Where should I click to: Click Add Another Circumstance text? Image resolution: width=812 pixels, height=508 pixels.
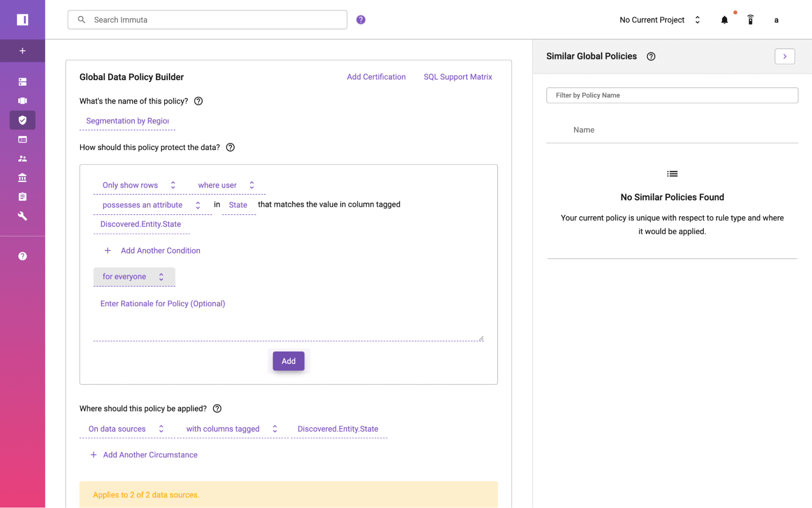[x=150, y=455]
